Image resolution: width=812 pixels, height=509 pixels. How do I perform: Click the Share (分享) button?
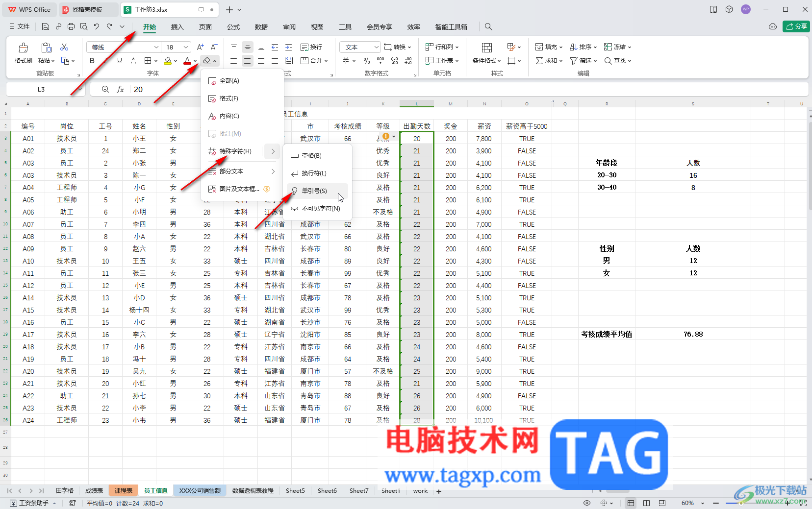(796, 26)
